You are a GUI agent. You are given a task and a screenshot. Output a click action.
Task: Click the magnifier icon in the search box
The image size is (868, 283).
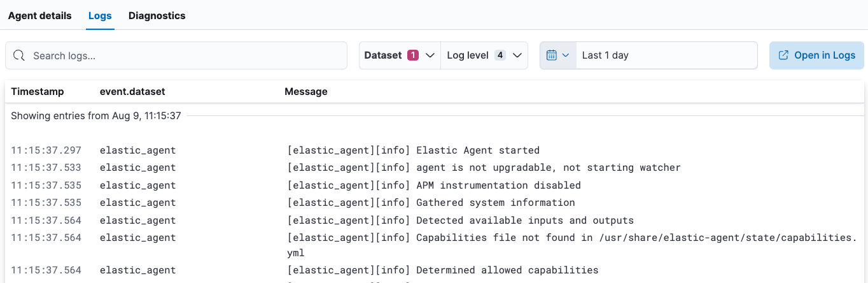19,56
